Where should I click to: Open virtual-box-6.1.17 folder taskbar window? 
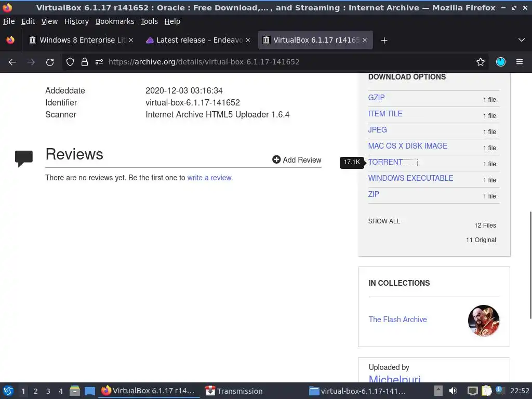357,391
